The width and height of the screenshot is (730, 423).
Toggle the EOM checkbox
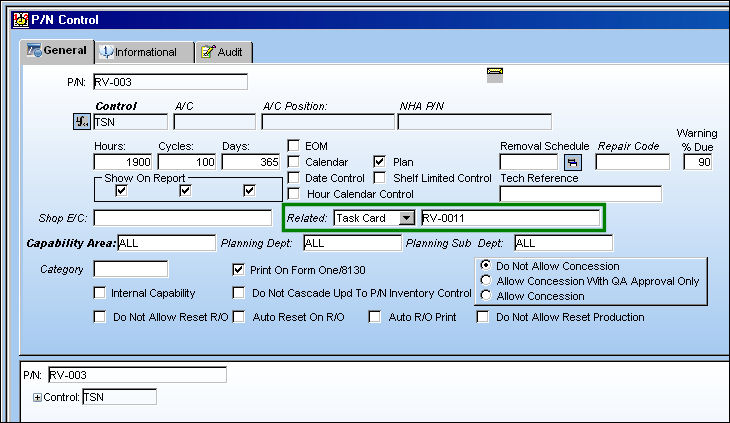pos(293,146)
